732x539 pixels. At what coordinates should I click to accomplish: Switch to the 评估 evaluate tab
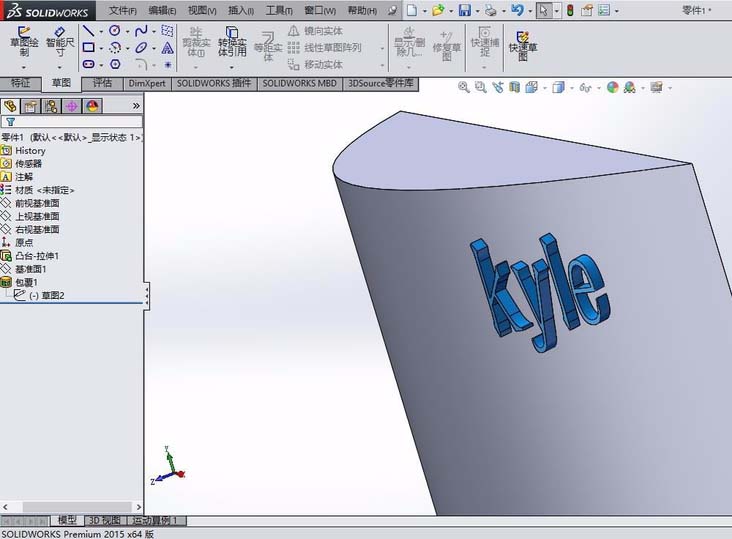point(102,84)
